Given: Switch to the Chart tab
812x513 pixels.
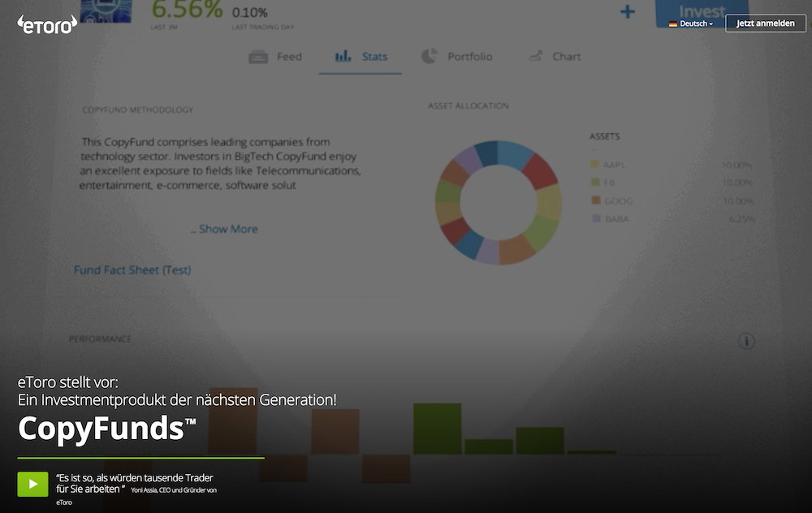Looking at the screenshot, I should 555,57.
